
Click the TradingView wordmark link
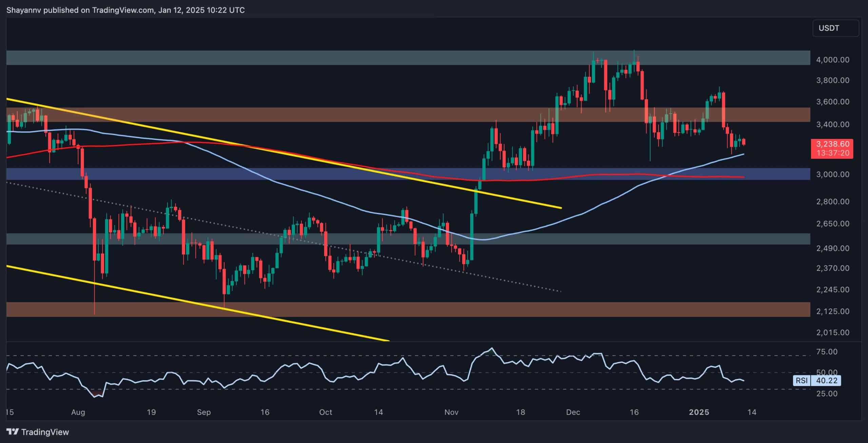[45, 432]
